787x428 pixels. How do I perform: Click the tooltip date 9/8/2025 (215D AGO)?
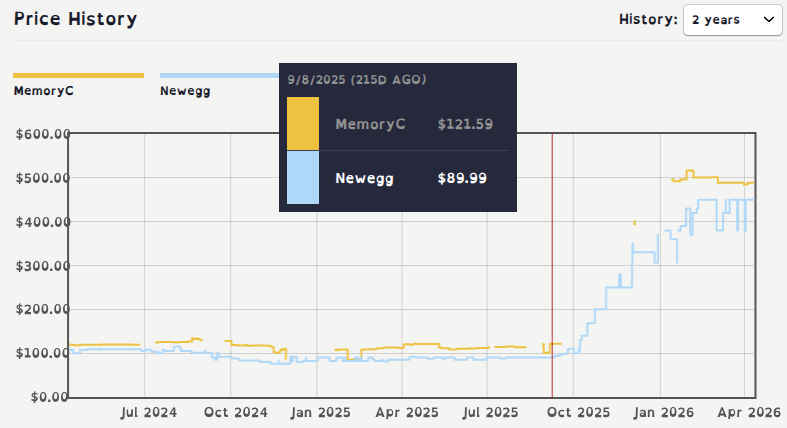[x=357, y=79]
